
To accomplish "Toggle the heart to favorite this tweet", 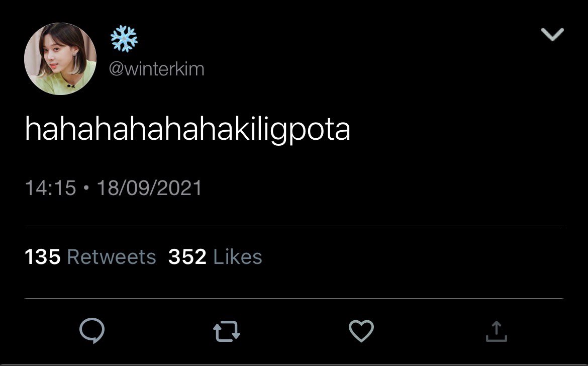I will (361, 331).
